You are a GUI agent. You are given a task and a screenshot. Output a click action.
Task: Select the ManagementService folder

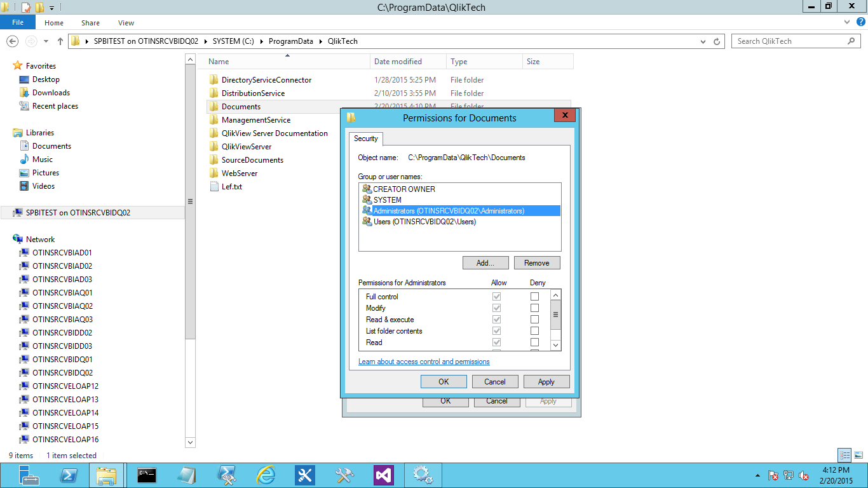coord(256,120)
